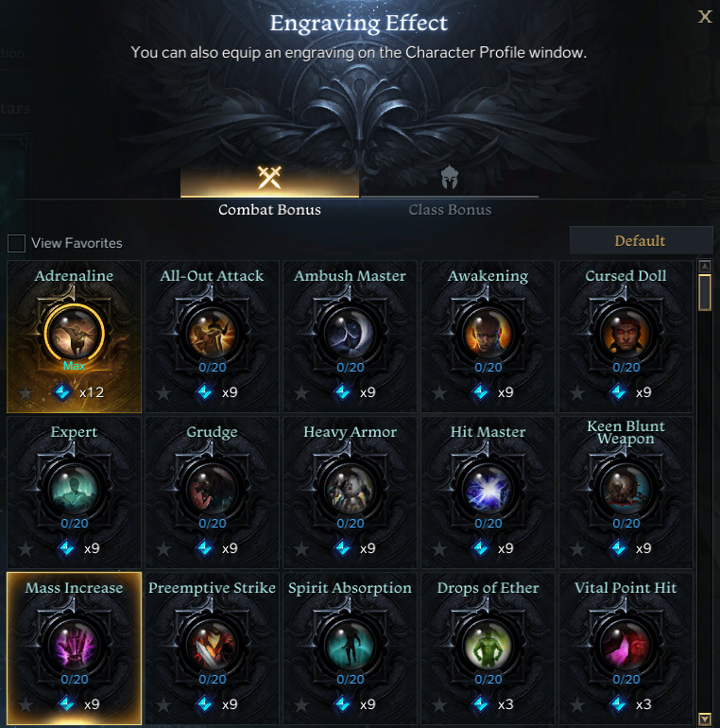The width and height of the screenshot is (720, 728).
Task: Pick the Preemptive Strike engraving icon
Action: click(x=212, y=646)
